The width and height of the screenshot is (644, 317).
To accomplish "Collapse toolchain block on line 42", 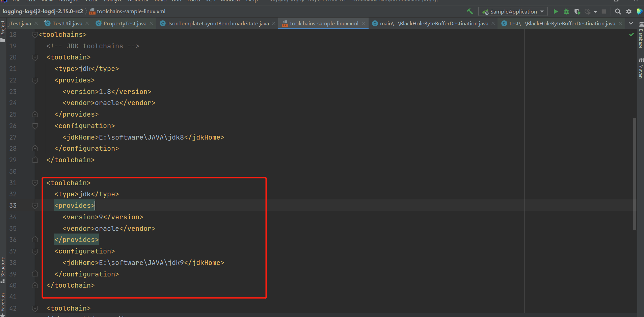I will [x=35, y=308].
